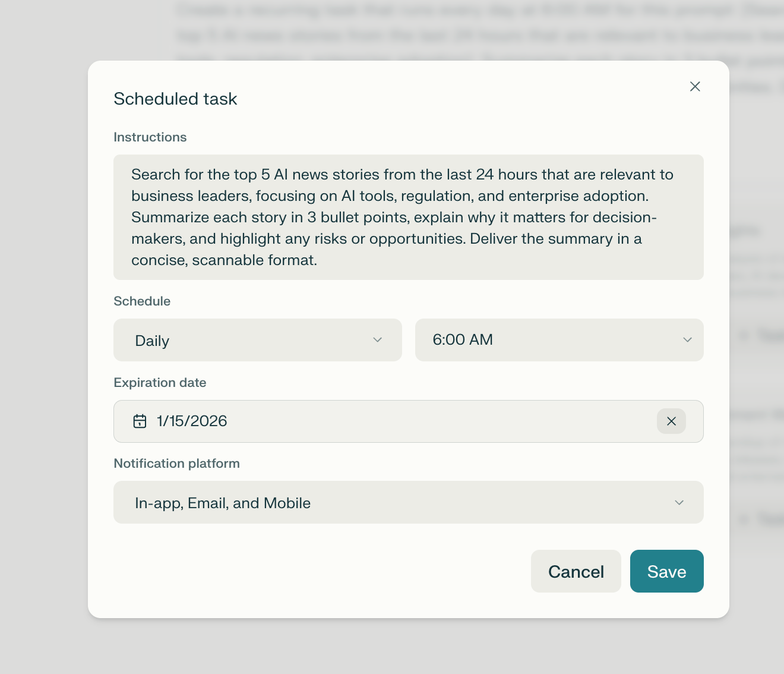Click inside the Instructions text box
The width and height of the screenshot is (784, 674).
408,217
